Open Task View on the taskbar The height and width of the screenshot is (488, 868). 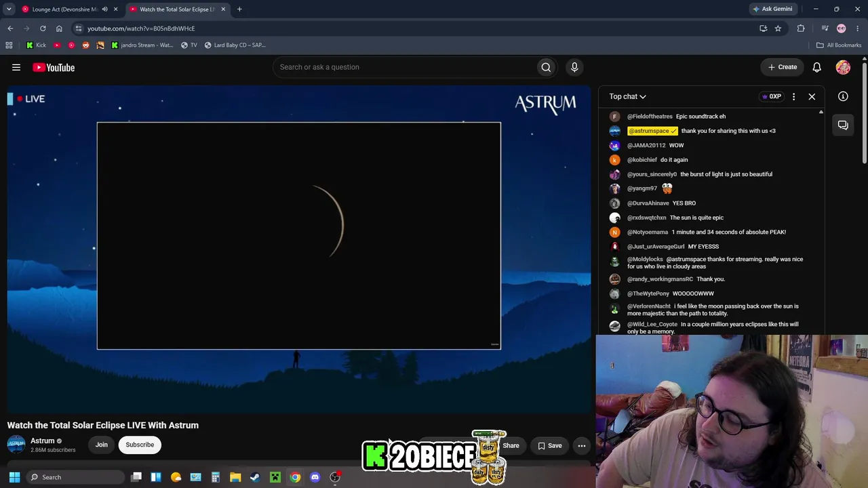(136, 477)
